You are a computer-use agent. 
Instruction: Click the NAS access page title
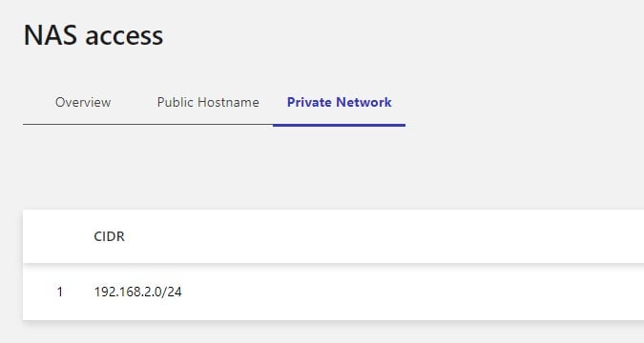(x=93, y=35)
